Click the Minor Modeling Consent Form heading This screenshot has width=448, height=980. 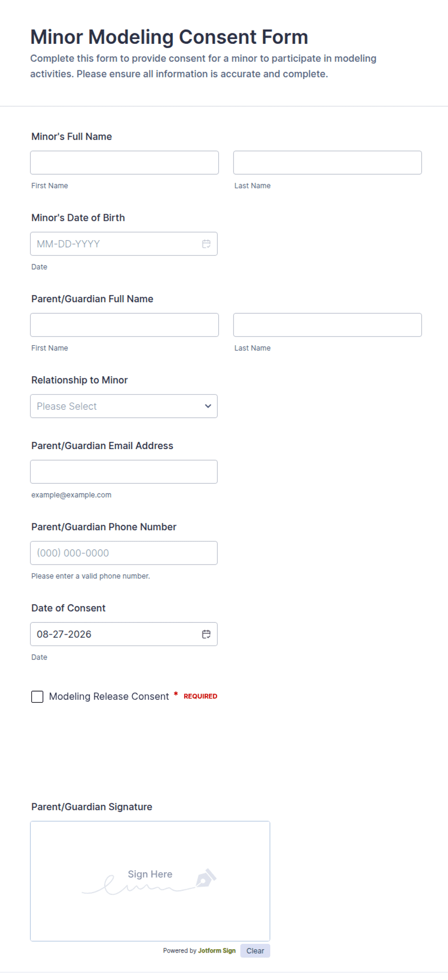click(169, 37)
